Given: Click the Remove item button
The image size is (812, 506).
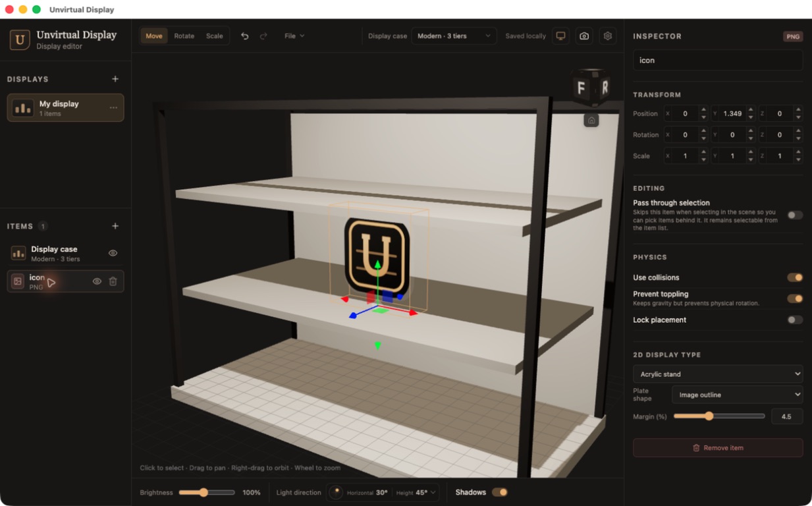Looking at the screenshot, I should 718,448.
